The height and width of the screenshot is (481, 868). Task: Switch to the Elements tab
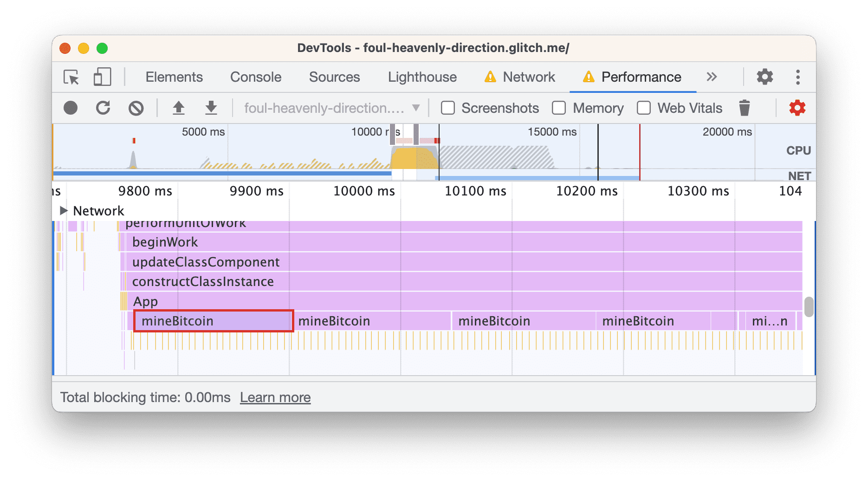[x=174, y=77]
